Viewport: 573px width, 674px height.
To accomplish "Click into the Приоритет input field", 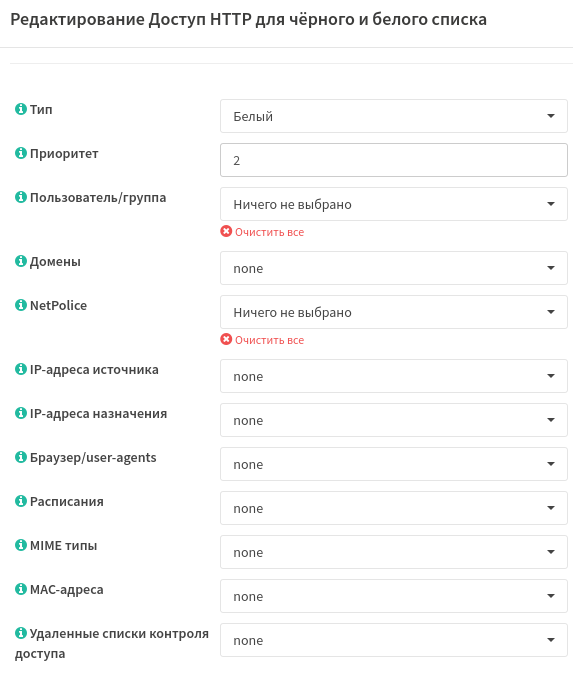I will 394,160.
